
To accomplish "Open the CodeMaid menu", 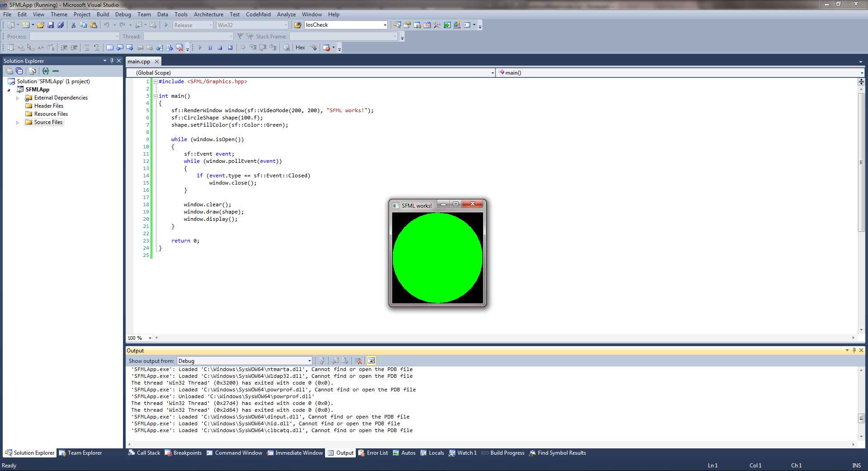I will tap(258, 14).
